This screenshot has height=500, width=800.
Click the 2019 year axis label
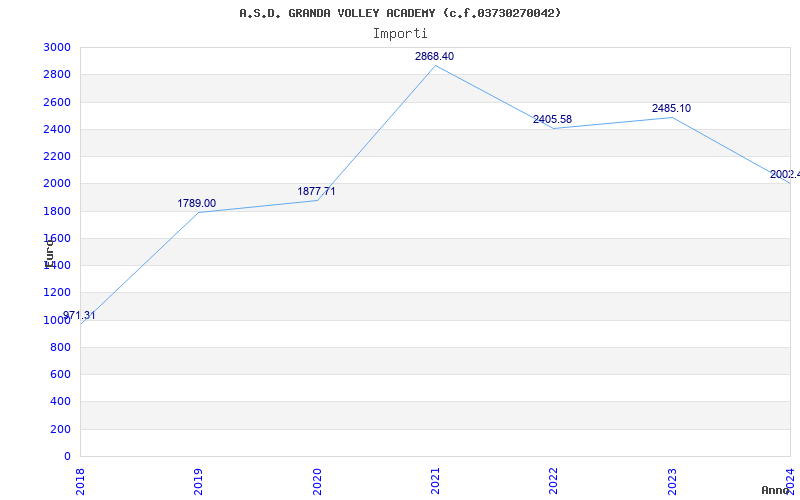(198, 482)
